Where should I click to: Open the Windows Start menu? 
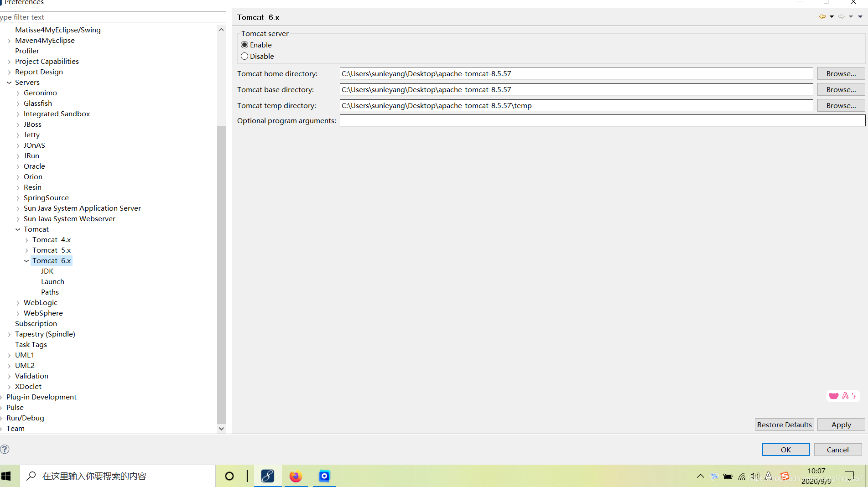coord(6,476)
